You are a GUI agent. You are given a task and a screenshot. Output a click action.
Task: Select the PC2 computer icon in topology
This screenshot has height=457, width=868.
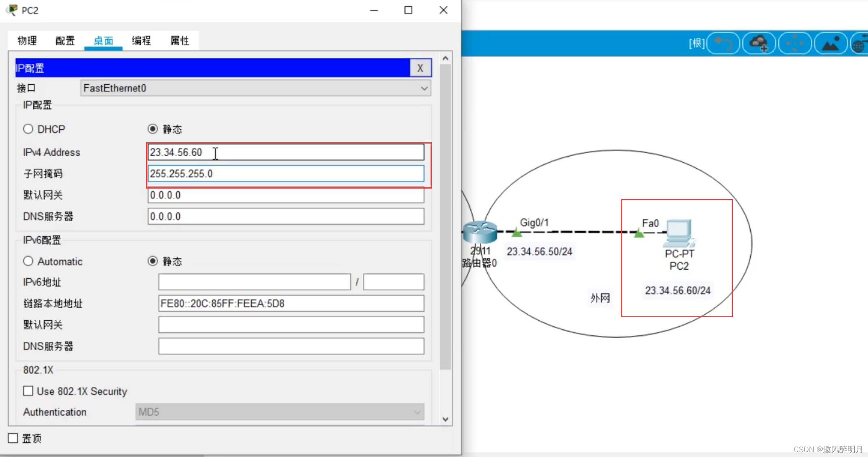pos(678,233)
